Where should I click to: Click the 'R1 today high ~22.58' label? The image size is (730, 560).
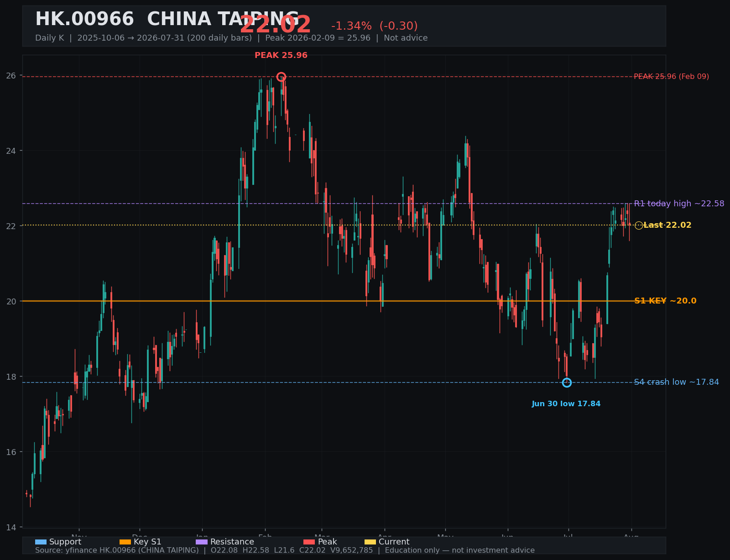(x=679, y=204)
